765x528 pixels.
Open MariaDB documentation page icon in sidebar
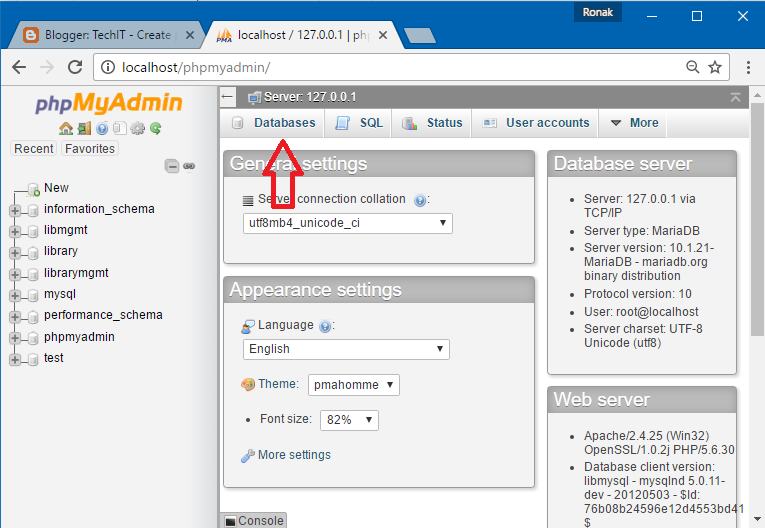tap(120, 128)
